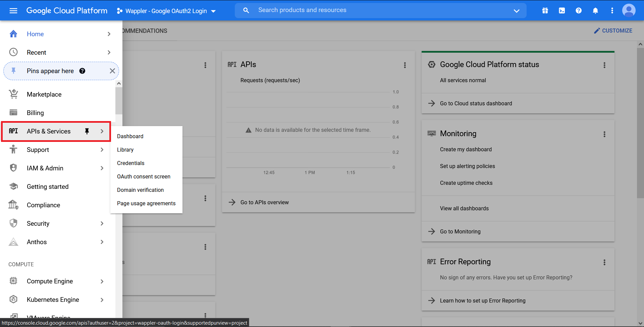Click the IAM & Admin shield icon
The height and width of the screenshot is (327, 644).
point(13,168)
